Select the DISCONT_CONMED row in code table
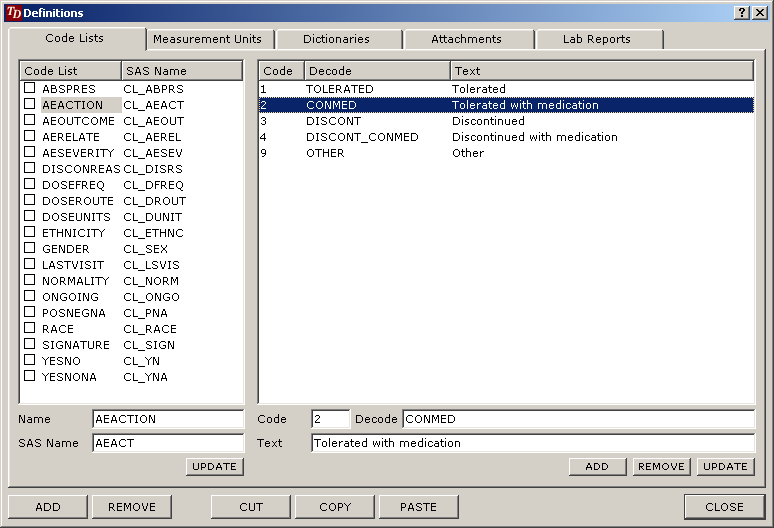Screen dimensions: 774x528 (362, 137)
